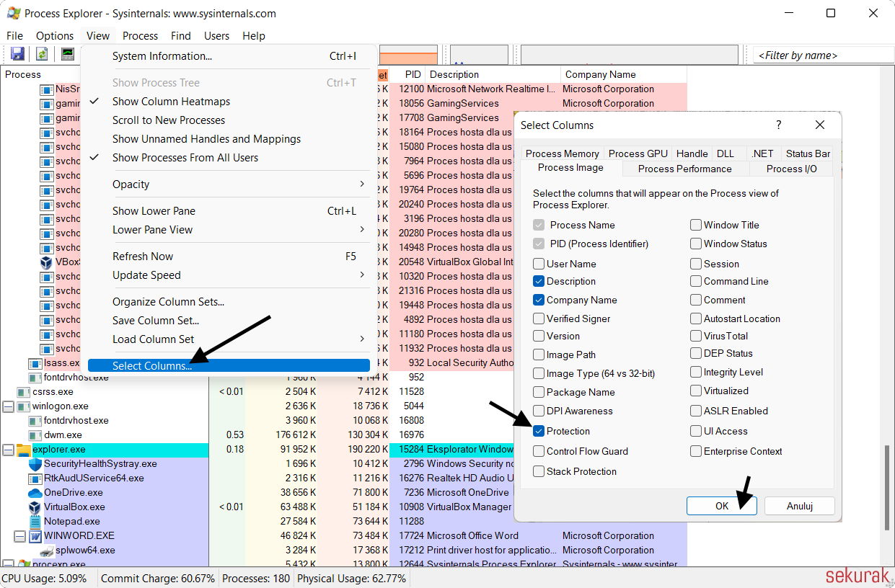
Task: Click the splwow64.exe printer icon
Action: (46, 551)
